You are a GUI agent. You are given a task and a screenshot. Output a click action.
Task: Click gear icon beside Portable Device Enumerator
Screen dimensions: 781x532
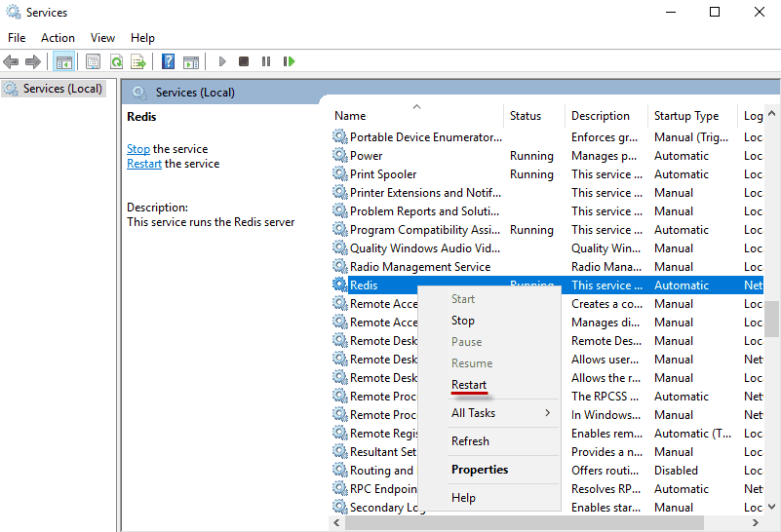(x=339, y=136)
